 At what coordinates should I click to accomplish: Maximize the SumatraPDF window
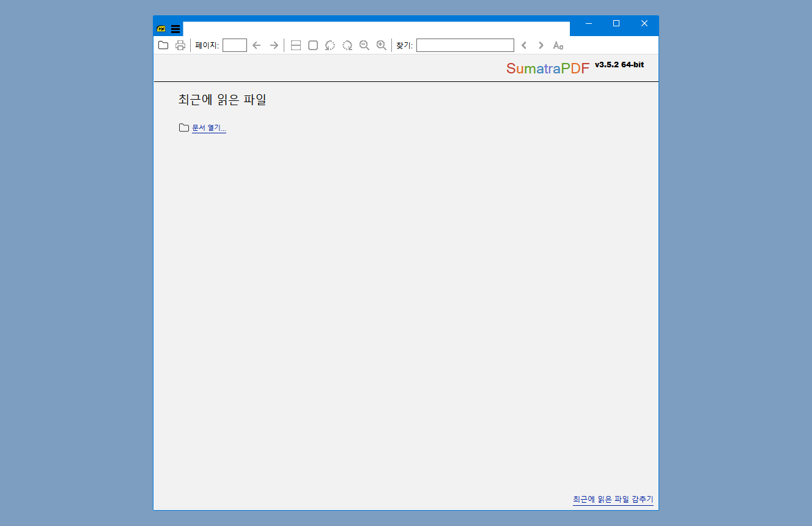[x=616, y=23]
